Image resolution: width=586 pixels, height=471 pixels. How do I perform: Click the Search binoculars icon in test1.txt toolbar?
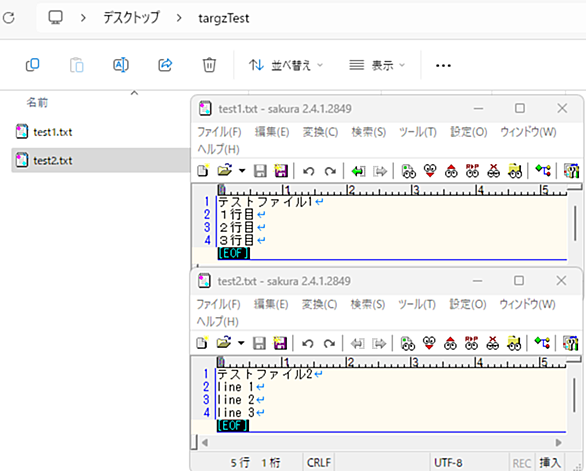point(408,171)
